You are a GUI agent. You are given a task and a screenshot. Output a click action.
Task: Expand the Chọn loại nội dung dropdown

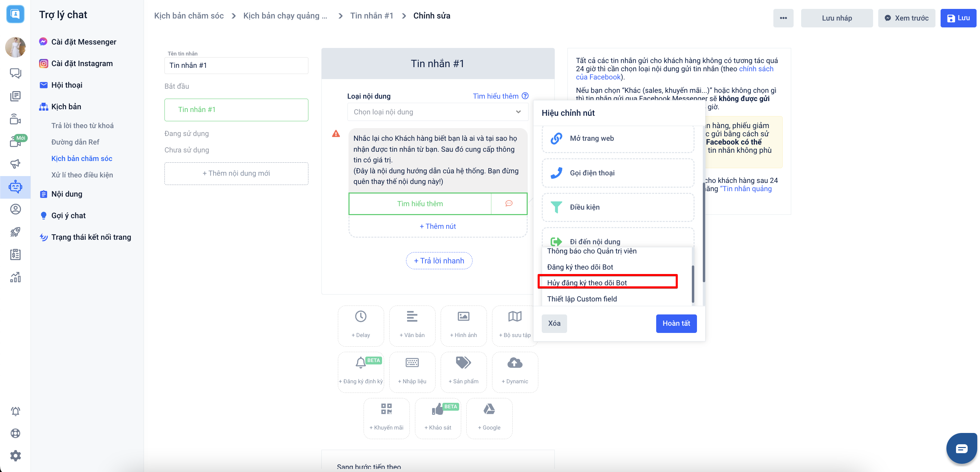438,112
